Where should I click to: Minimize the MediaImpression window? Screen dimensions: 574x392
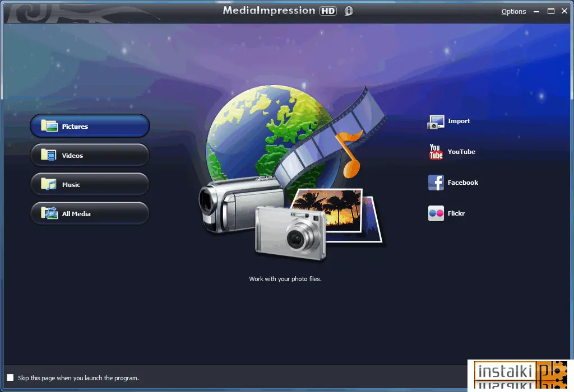(x=536, y=12)
